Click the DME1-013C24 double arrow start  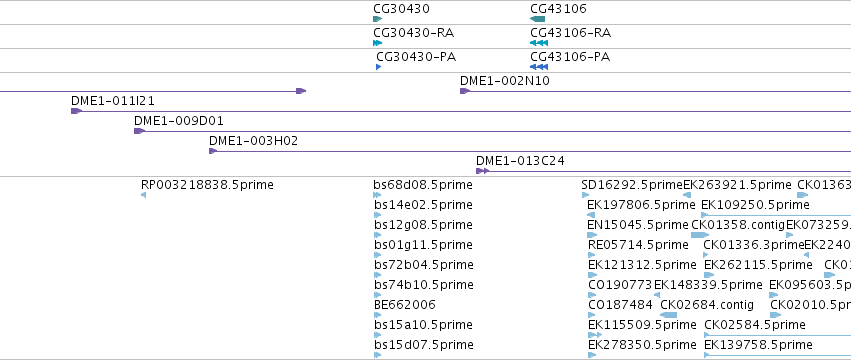pos(482,171)
